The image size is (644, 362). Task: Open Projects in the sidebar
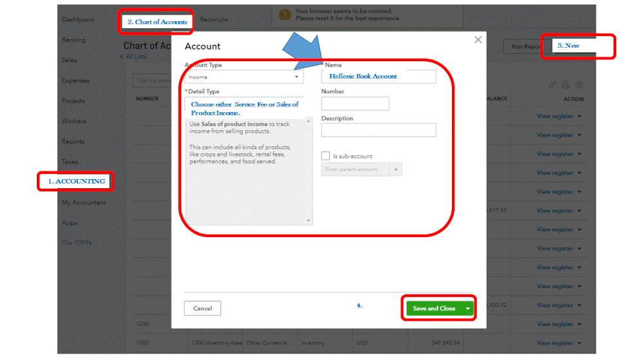[x=73, y=100]
